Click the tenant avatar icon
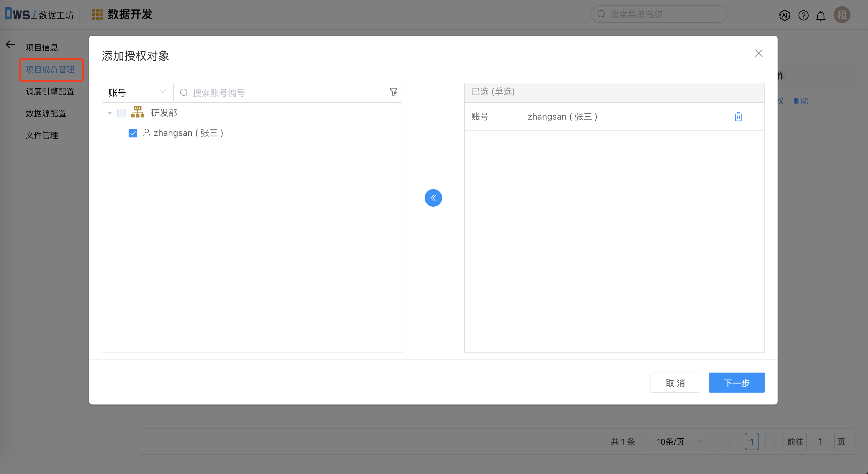This screenshot has width=868, height=474. coord(842,14)
